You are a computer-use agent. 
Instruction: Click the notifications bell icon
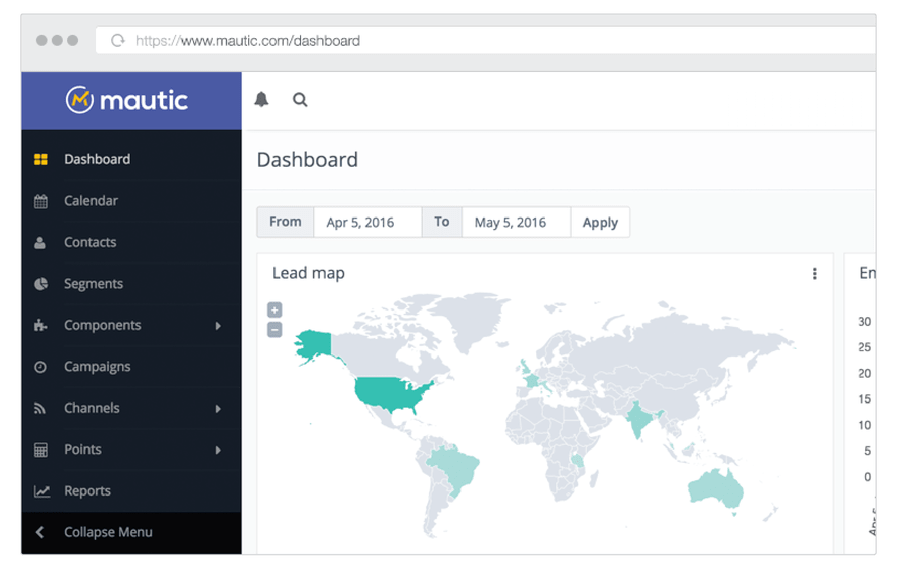coord(262,99)
